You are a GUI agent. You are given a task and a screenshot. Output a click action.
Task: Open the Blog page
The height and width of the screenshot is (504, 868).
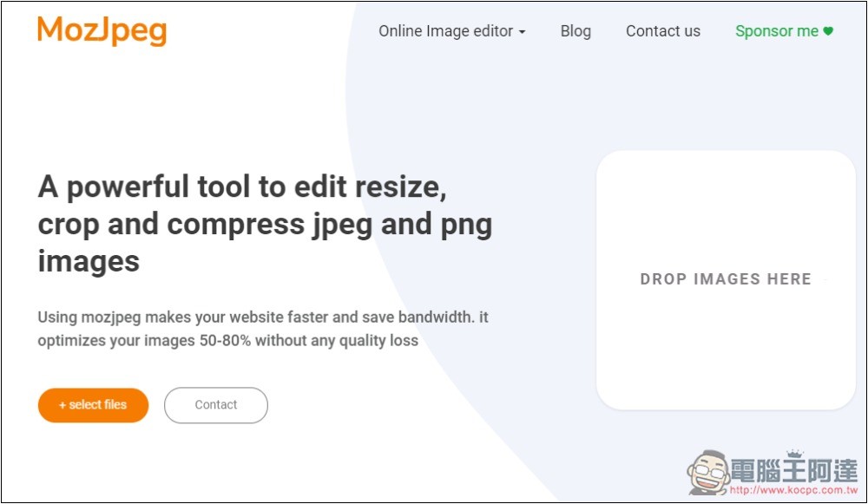click(x=575, y=31)
